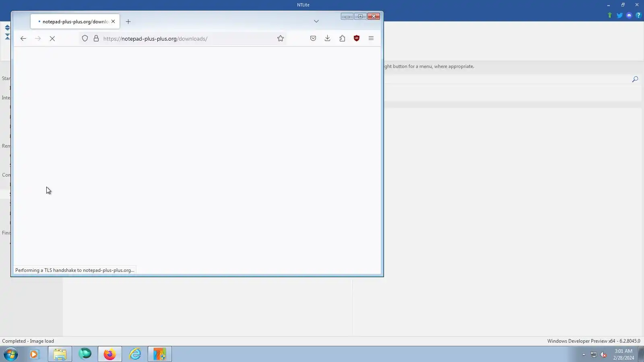Click into the NTLite search field
Viewport: 644px width, 362px height.
pos(506,79)
